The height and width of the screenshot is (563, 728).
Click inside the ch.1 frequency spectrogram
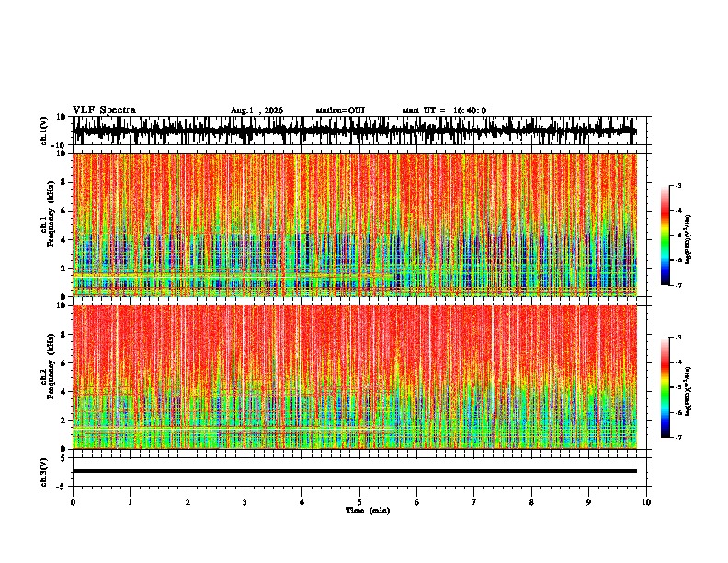[355, 224]
